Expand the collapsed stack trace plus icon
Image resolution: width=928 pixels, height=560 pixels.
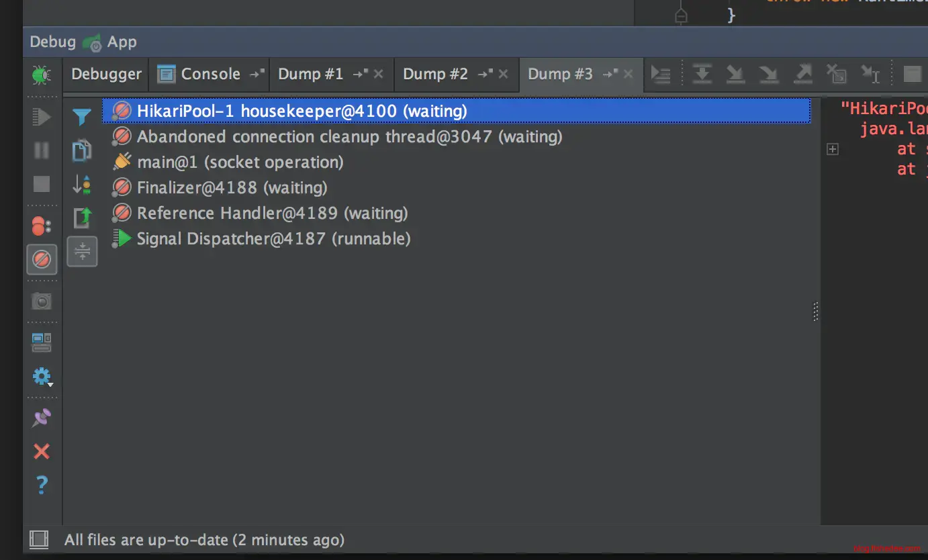[x=833, y=149]
